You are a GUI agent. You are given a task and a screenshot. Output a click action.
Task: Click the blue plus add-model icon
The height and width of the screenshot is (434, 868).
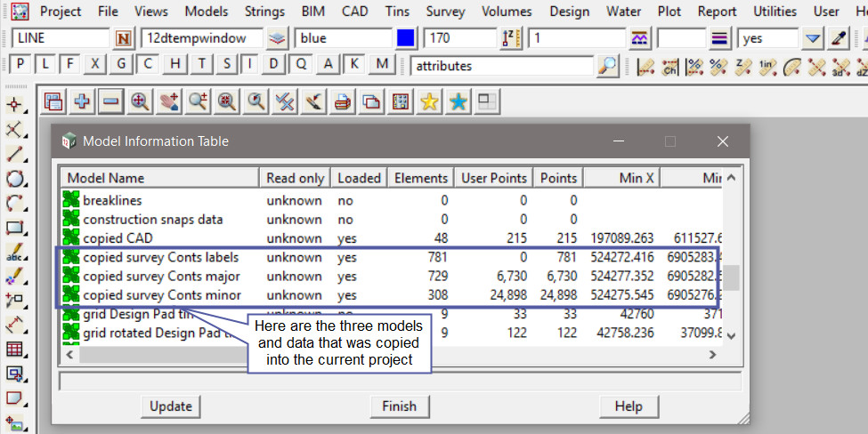[x=82, y=101]
